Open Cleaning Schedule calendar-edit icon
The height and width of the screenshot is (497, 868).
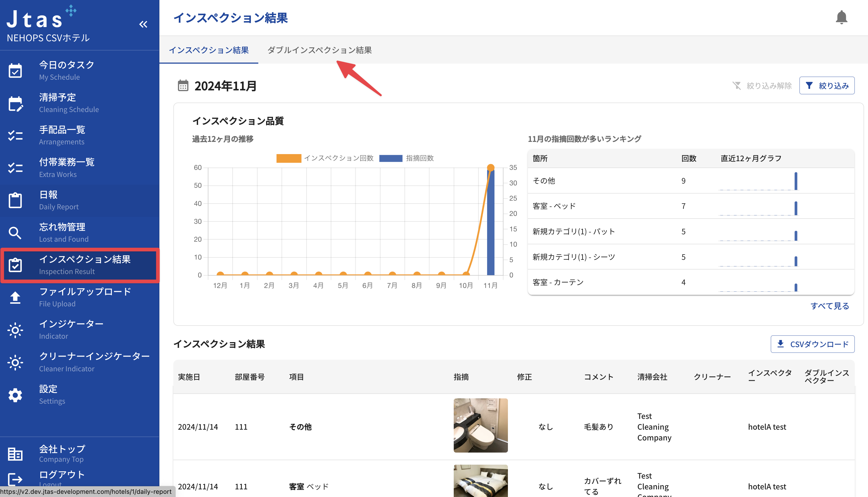point(15,103)
